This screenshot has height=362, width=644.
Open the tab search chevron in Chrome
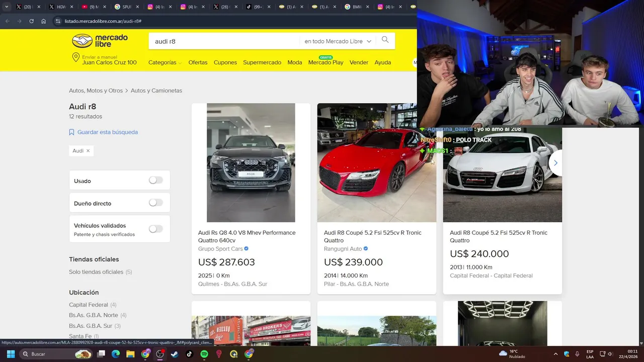7,7
